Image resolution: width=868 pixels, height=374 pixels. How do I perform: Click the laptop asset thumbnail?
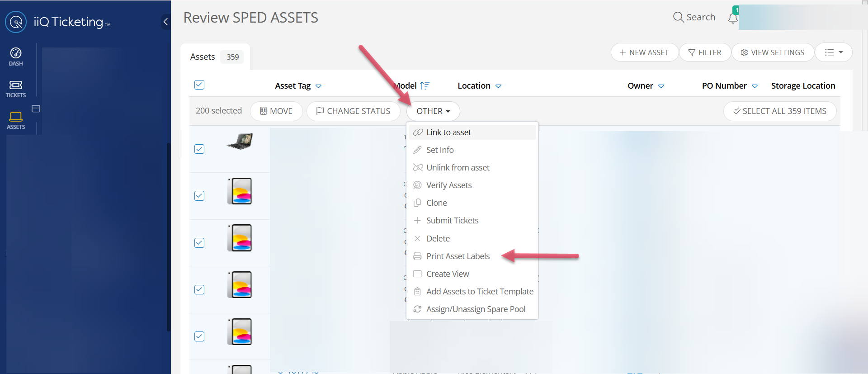coord(240,142)
